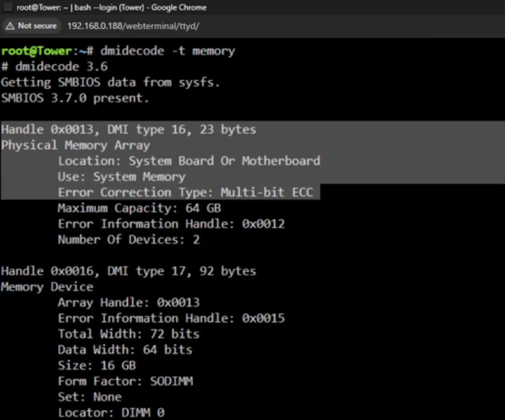The height and width of the screenshot is (420, 505).
Task: Click the Not secure warning icon
Action: (x=10, y=26)
